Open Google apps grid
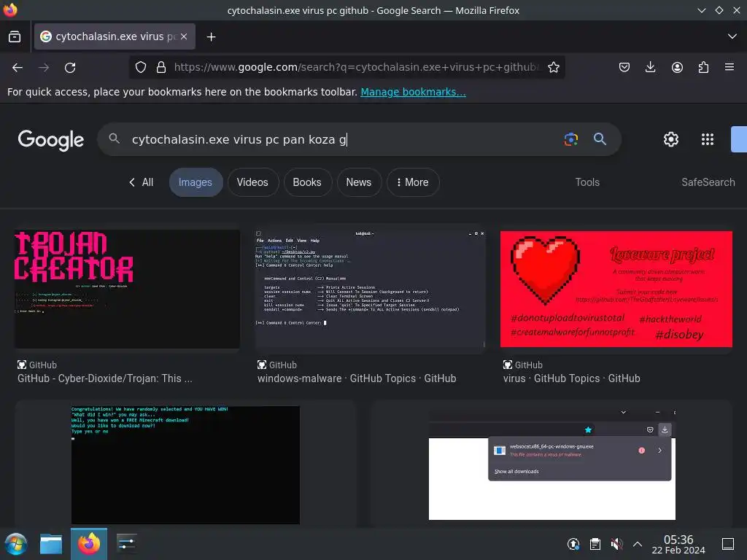Image resolution: width=747 pixels, height=560 pixels. pyautogui.click(x=708, y=139)
